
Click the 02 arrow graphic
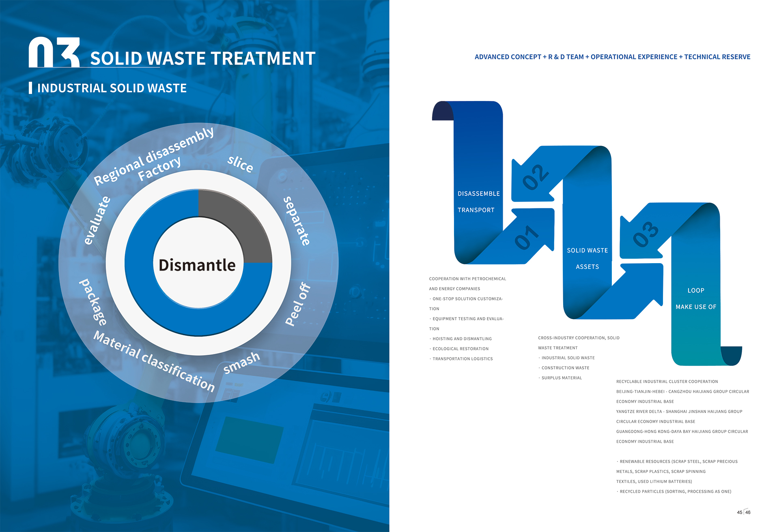click(x=535, y=178)
